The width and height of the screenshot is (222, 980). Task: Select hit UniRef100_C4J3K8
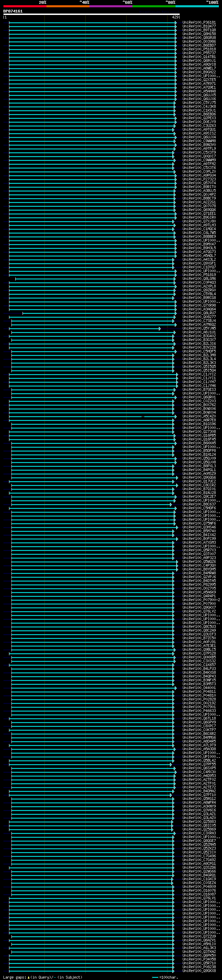pyautogui.click(x=199, y=106)
